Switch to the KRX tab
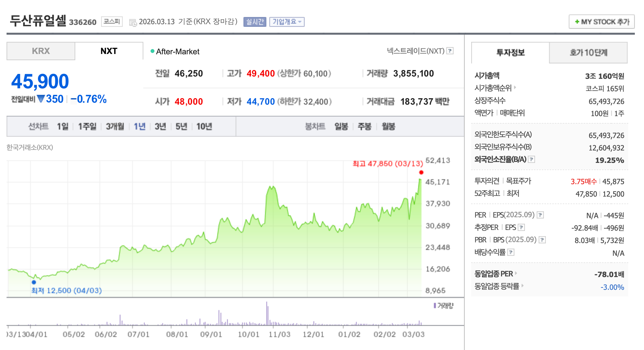The height and width of the screenshot is (350, 644). point(41,51)
